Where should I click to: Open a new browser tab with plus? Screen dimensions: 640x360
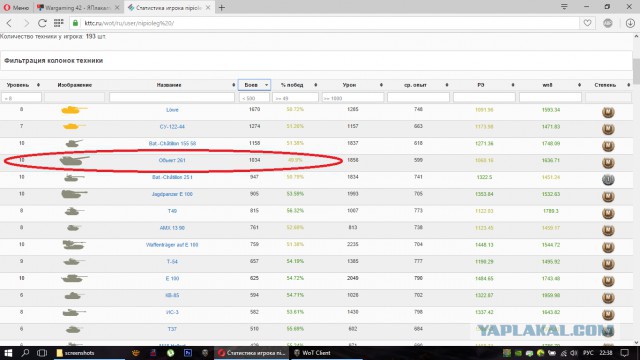pos(222,7)
